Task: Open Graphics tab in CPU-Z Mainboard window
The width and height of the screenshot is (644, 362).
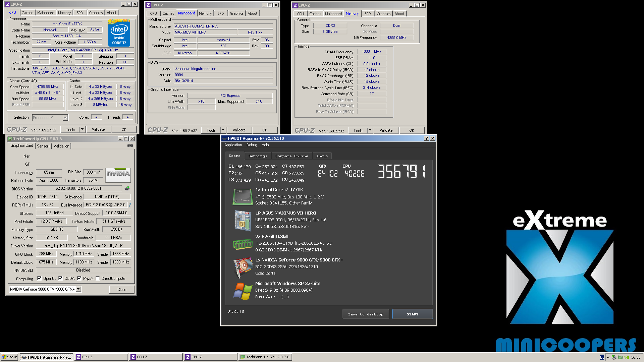Action: [236, 13]
